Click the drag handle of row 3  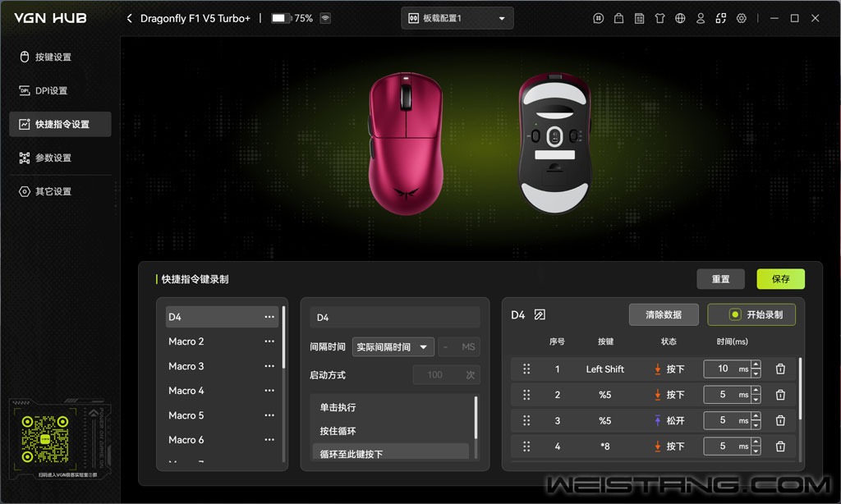[x=526, y=420]
